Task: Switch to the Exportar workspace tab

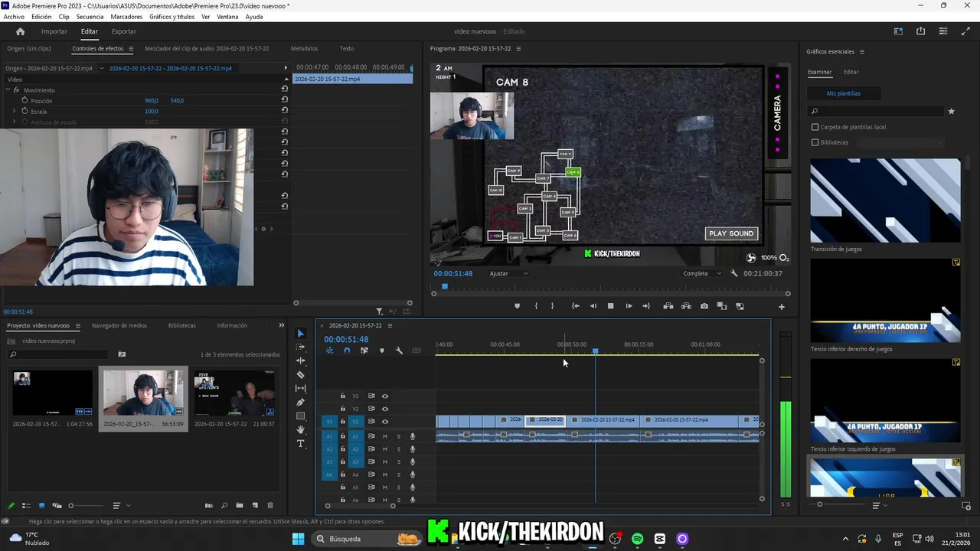Action: tap(123, 31)
